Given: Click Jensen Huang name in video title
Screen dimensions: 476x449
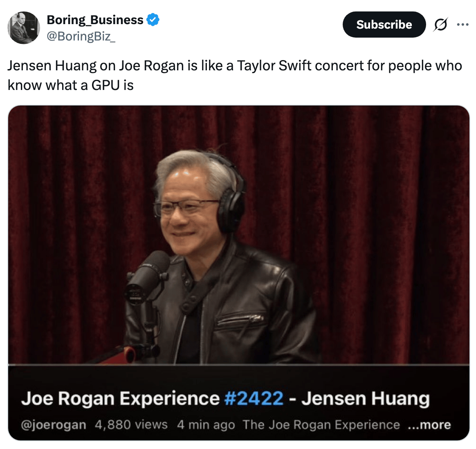Looking at the screenshot, I should pyautogui.click(x=366, y=398).
